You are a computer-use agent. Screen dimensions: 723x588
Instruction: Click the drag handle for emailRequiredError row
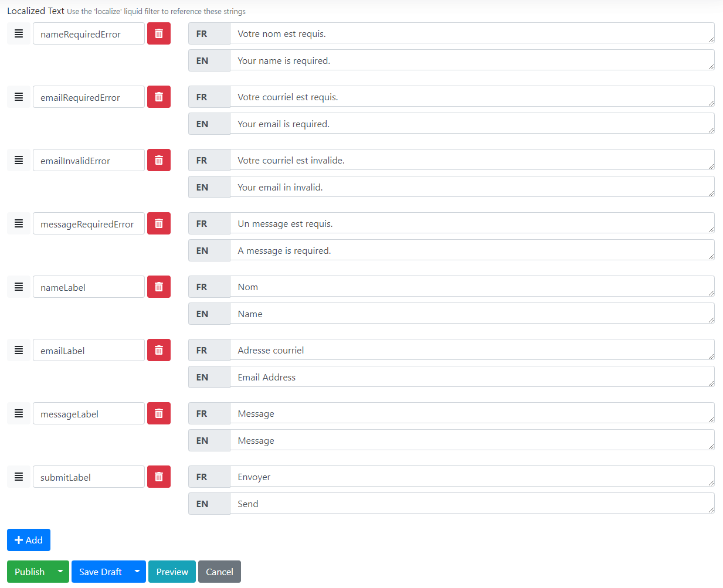click(19, 97)
